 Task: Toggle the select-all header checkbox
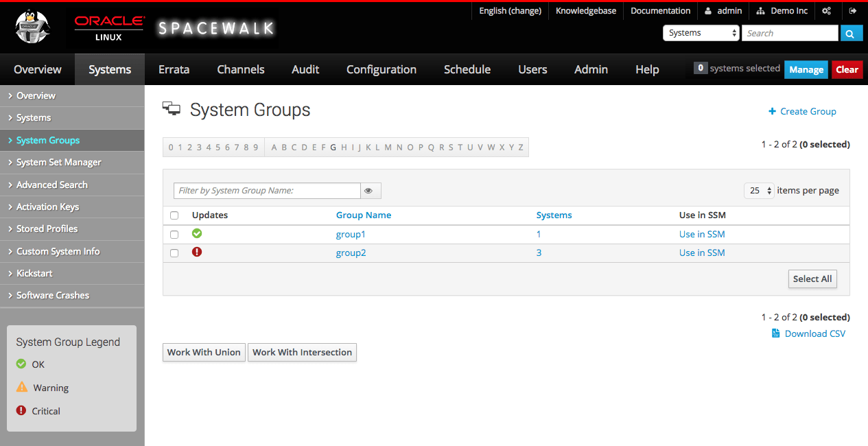click(174, 215)
